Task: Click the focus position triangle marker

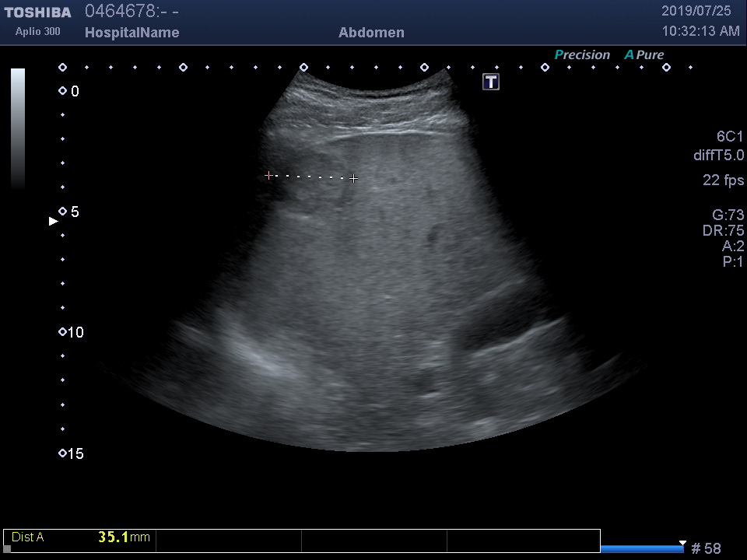Action: (x=54, y=222)
